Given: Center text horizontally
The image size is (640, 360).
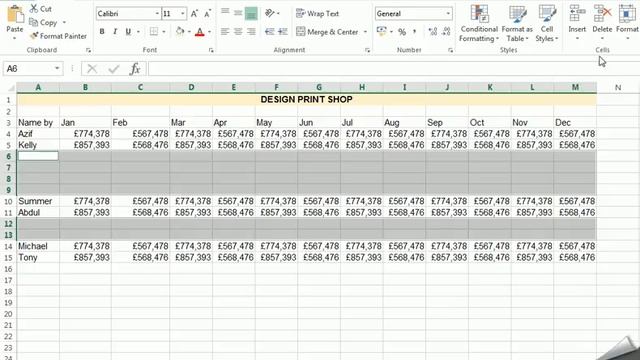Looking at the screenshot, I should (238, 31).
